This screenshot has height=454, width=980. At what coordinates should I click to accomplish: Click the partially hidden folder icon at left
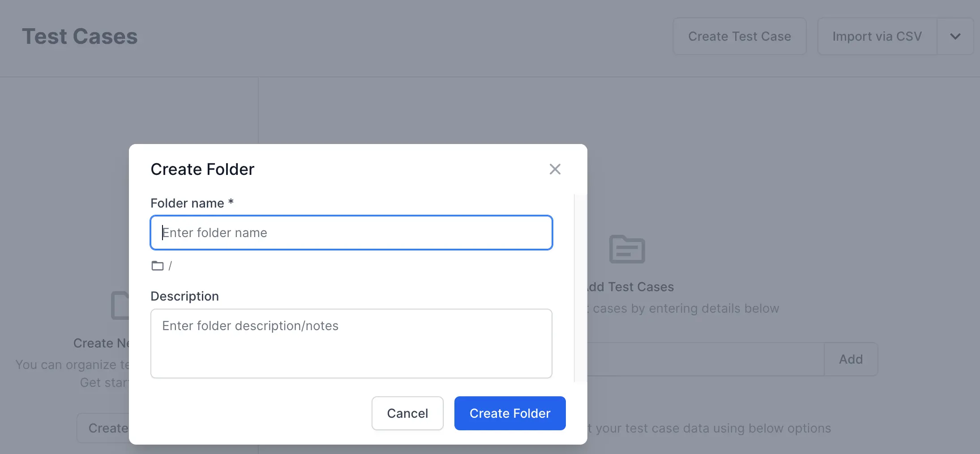tap(120, 305)
